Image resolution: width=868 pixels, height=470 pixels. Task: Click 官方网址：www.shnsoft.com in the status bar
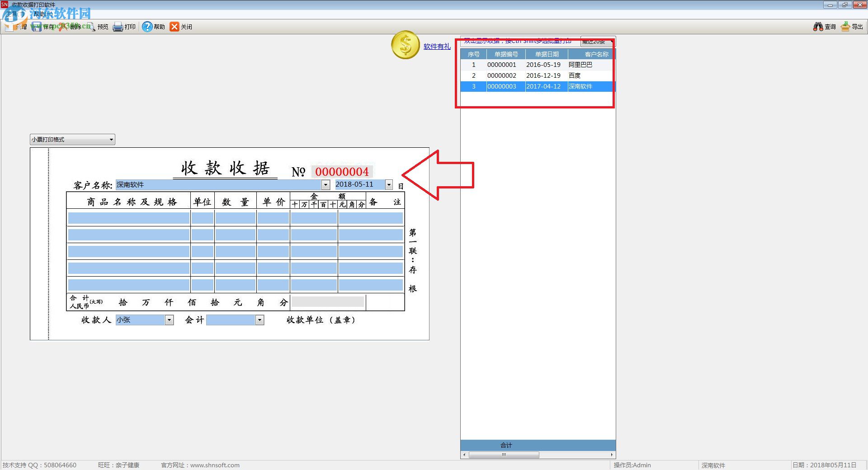click(200, 465)
